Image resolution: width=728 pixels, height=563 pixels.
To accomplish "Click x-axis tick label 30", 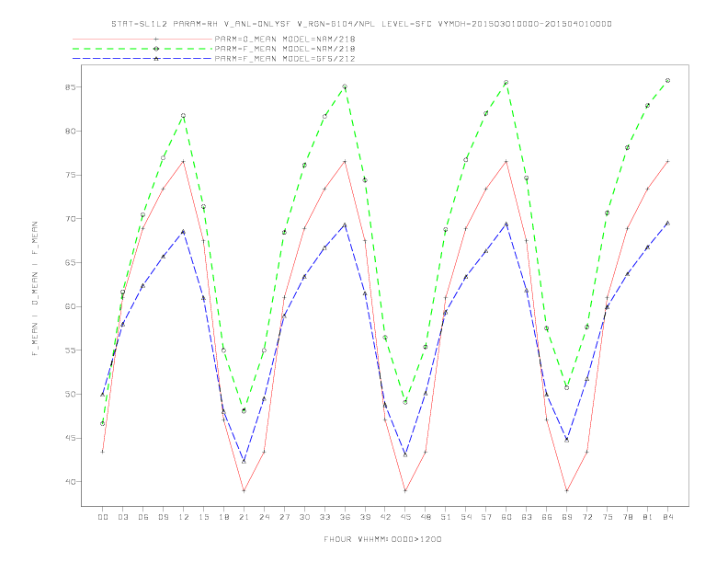I will click(304, 517).
